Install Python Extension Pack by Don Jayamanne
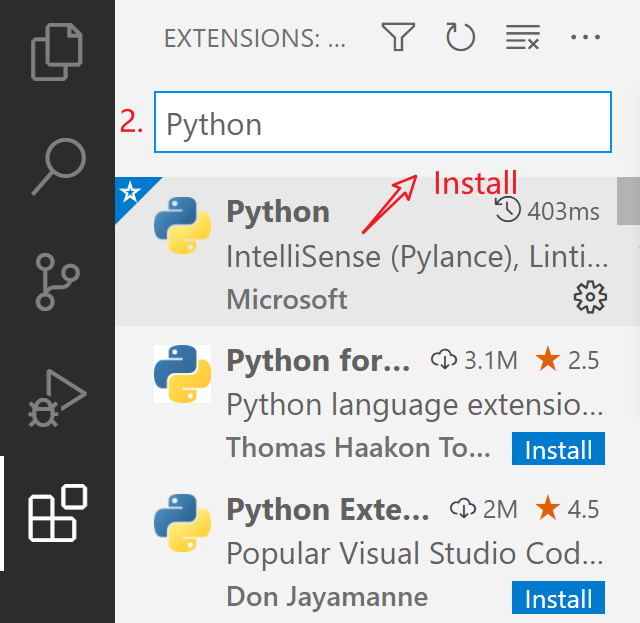640x623 pixels. [558, 597]
